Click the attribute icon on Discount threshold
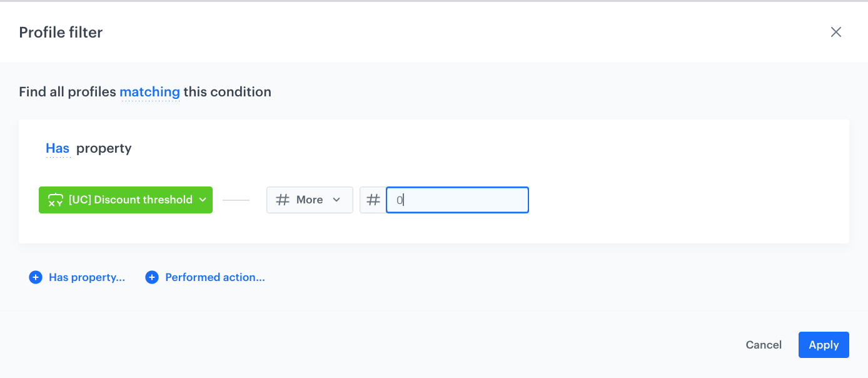The height and width of the screenshot is (378, 868). (56, 200)
